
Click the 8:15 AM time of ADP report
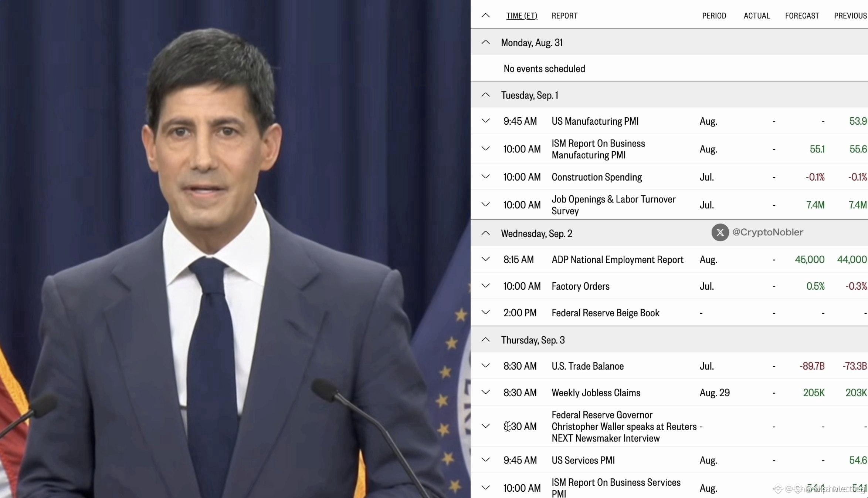[x=518, y=260]
